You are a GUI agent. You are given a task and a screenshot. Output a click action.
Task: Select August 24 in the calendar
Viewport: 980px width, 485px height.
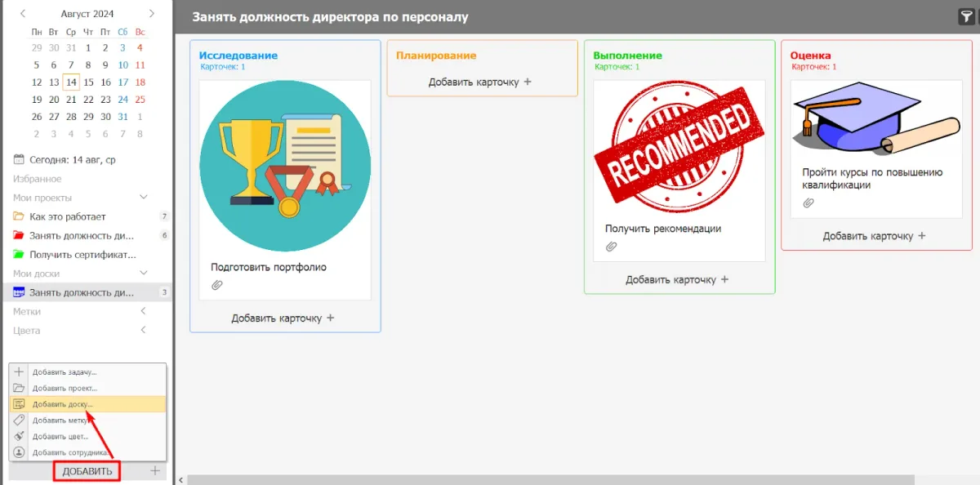[122, 100]
